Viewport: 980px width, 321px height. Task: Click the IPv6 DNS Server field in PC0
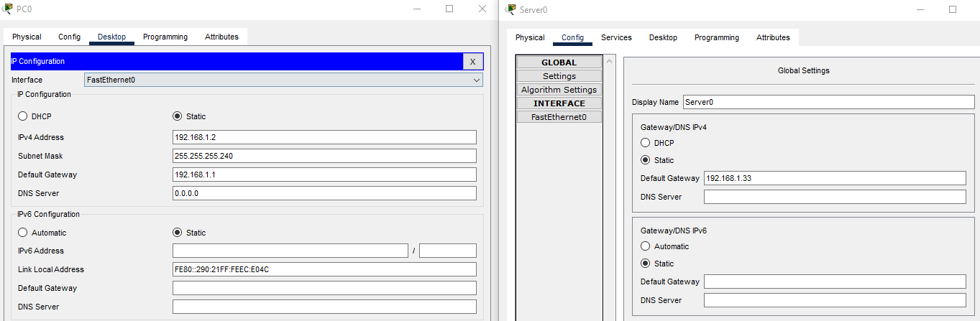click(x=324, y=307)
